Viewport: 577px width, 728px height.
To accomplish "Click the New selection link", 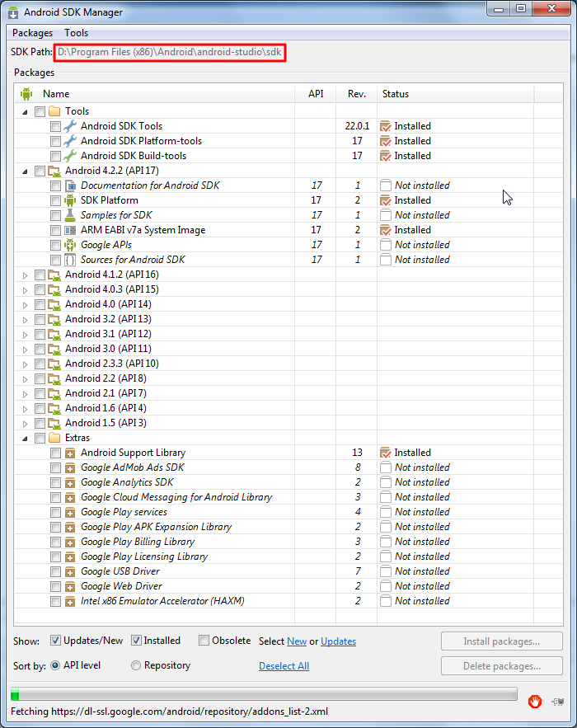I will tap(297, 641).
